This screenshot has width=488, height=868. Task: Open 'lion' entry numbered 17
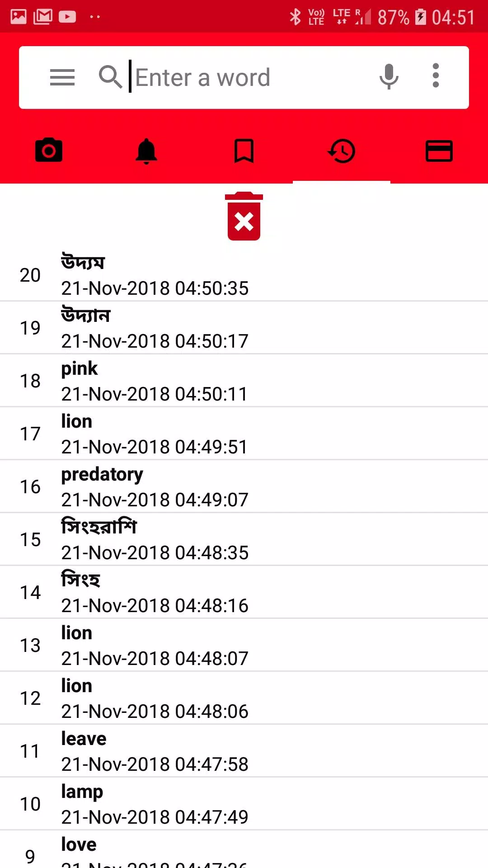click(x=244, y=434)
